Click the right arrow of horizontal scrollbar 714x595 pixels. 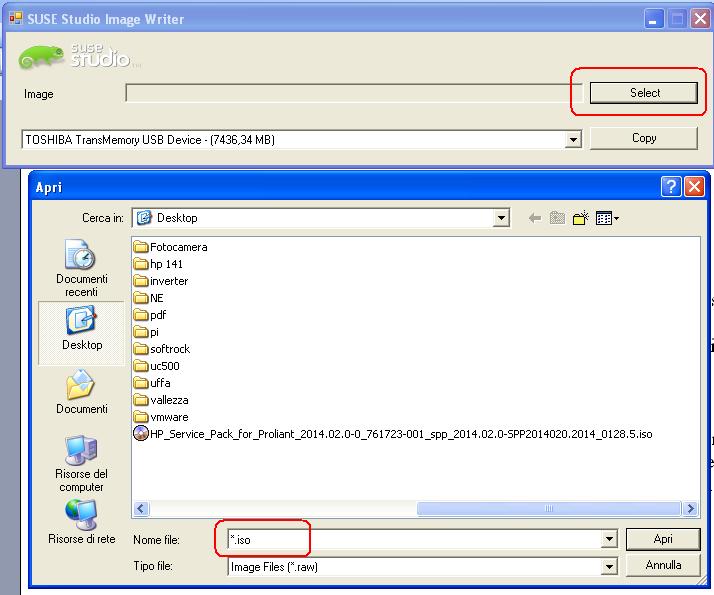(691, 508)
